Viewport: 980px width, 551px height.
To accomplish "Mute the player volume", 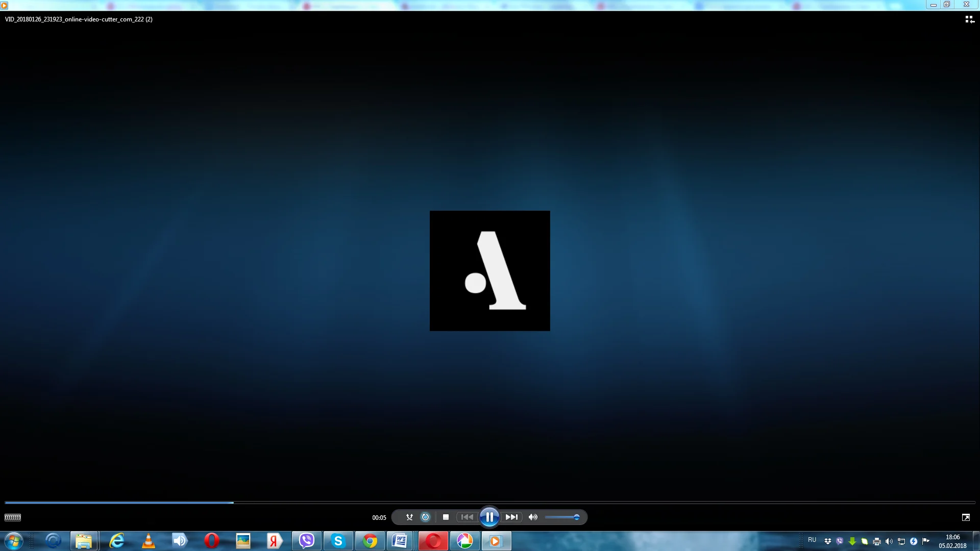I will (x=533, y=517).
